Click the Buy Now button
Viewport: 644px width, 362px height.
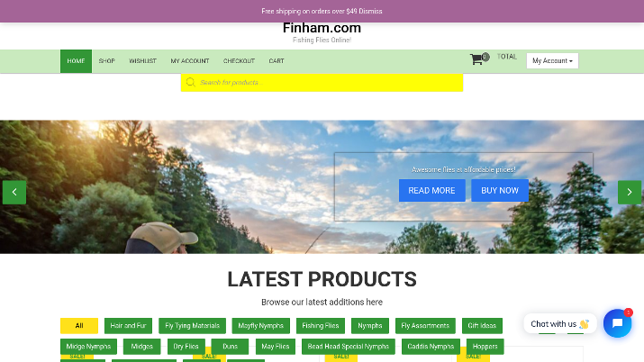[500, 190]
